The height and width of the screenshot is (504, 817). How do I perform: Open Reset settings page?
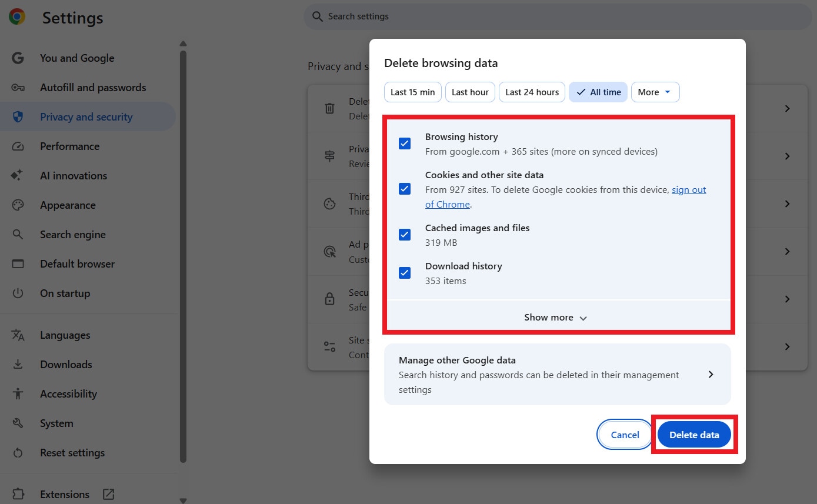click(88, 453)
